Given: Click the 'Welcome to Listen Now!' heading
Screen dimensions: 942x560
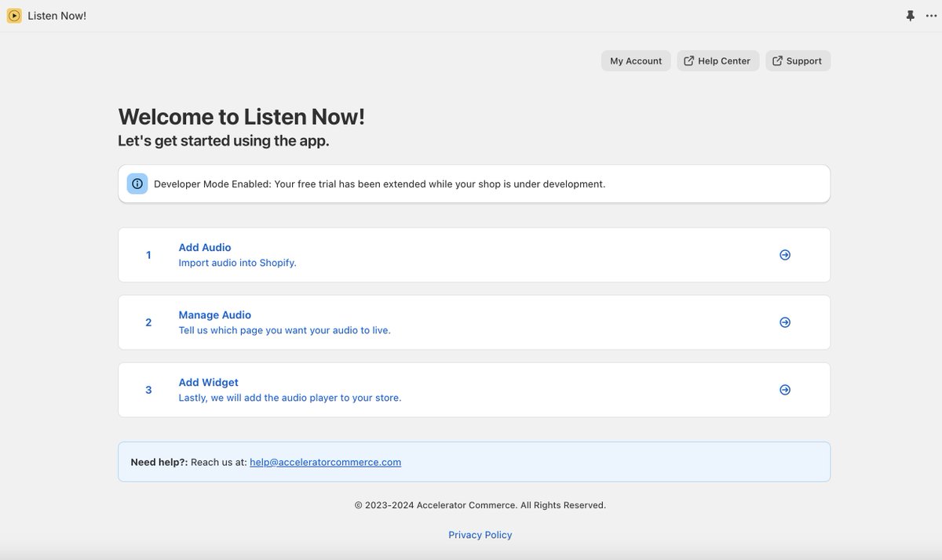Looking at the screenshot, I should tap(242, 117).
